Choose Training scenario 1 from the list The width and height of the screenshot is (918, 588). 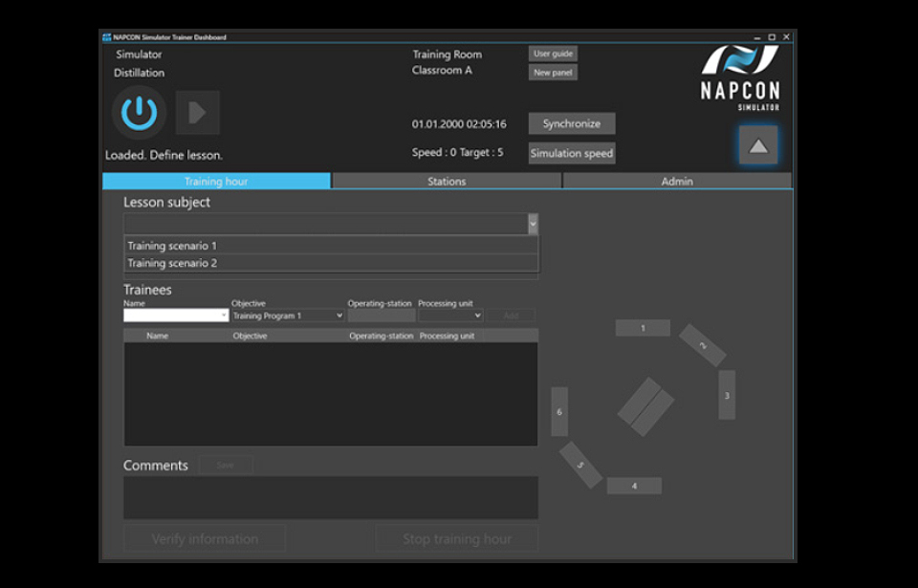point(330,246)
